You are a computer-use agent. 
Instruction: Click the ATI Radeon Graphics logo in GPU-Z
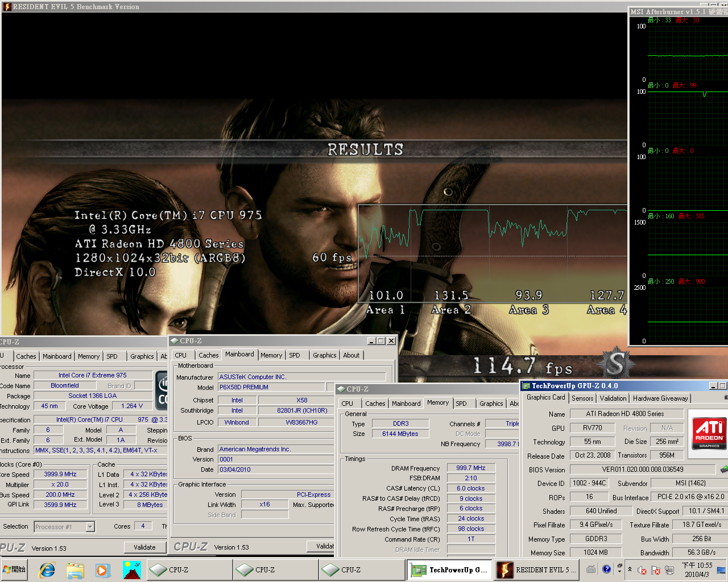[x=709, y=433]
